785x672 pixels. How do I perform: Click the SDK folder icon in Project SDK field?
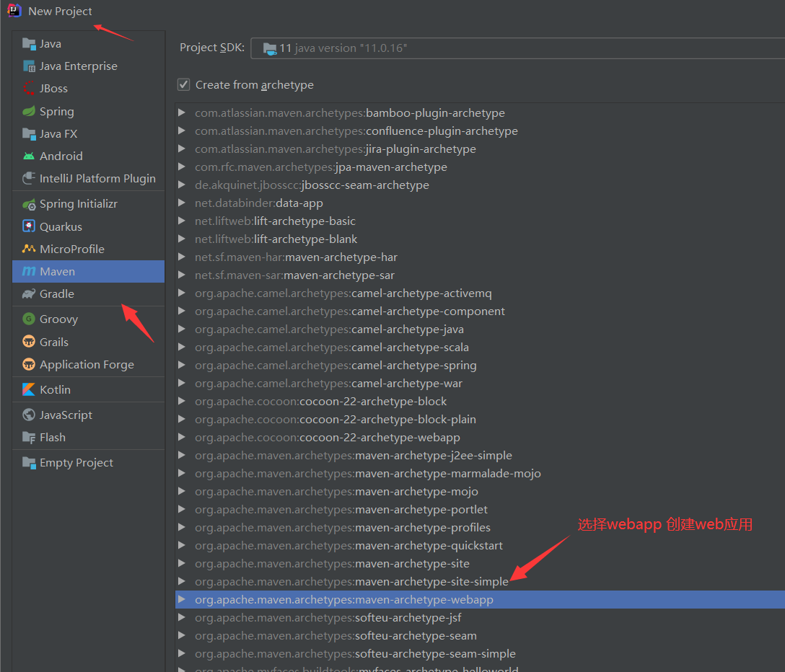(270, 48)
